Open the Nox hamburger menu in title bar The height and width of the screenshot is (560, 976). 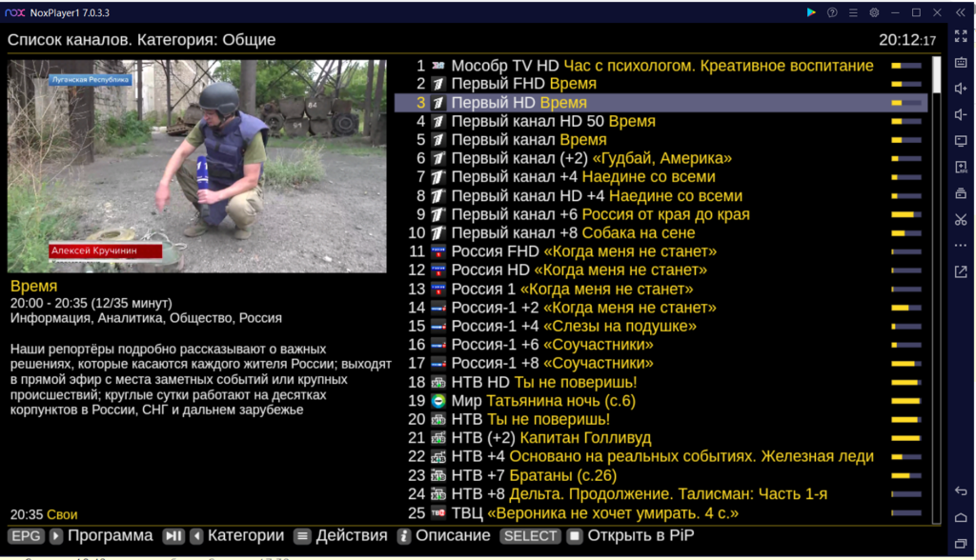tap(853, 12)
